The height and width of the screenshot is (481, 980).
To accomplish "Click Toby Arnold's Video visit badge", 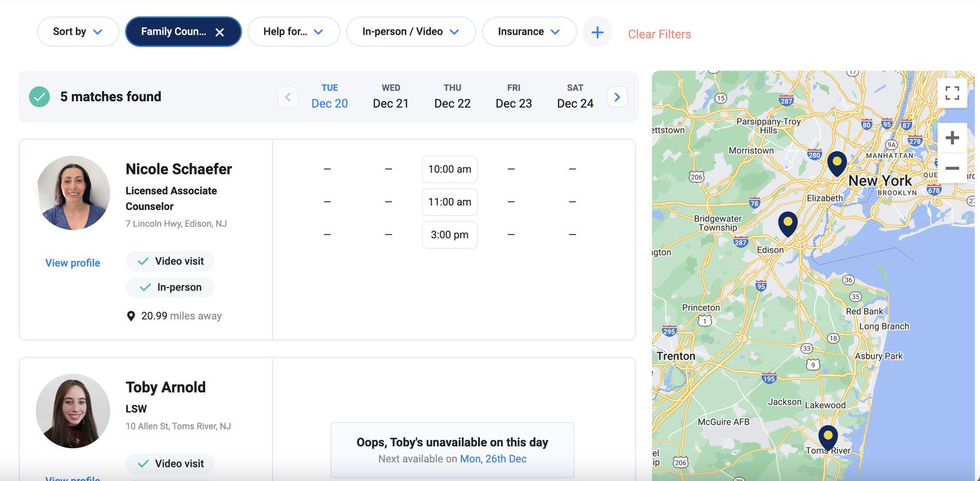I will tap(170, 463).
